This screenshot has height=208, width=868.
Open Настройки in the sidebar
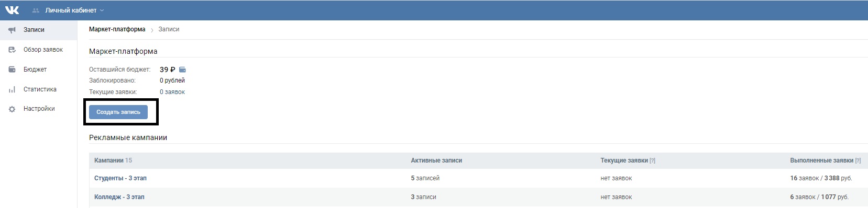[x=39, y=109]
